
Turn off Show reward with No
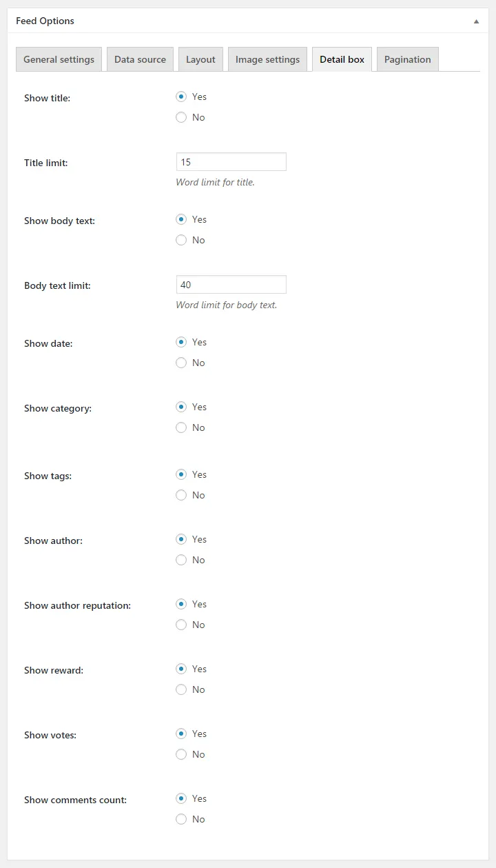click(x=181, y=689)
